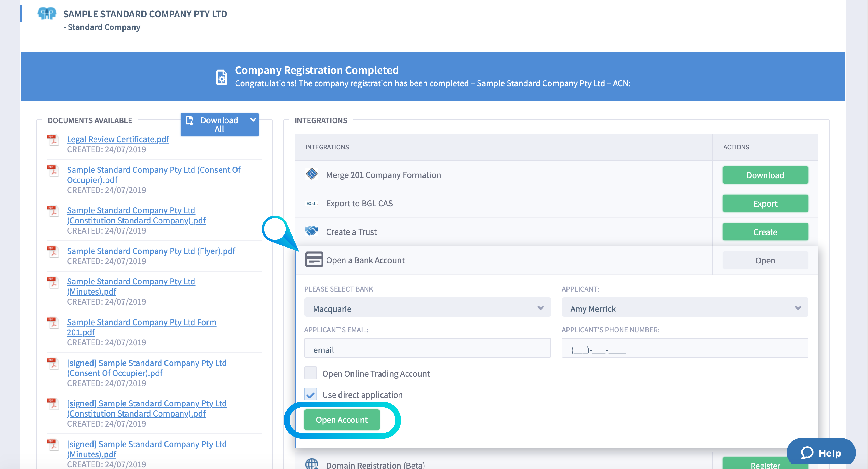Click the PDF icon beside the [signed] Minutes document

(53, 445)
